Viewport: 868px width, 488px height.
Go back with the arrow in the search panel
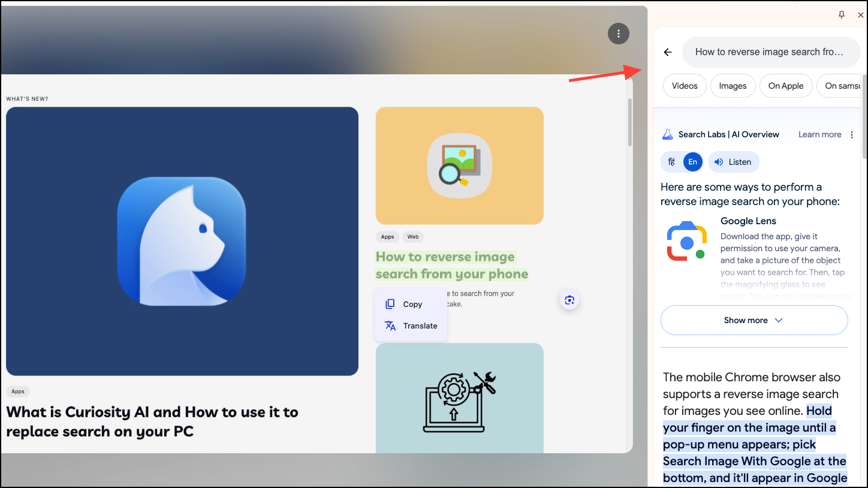pyautogui.click(x=668, y=52)
